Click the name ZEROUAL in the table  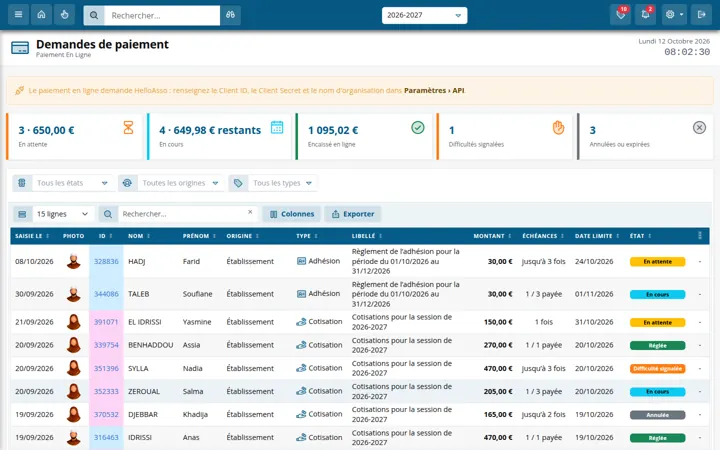(144, 391)
